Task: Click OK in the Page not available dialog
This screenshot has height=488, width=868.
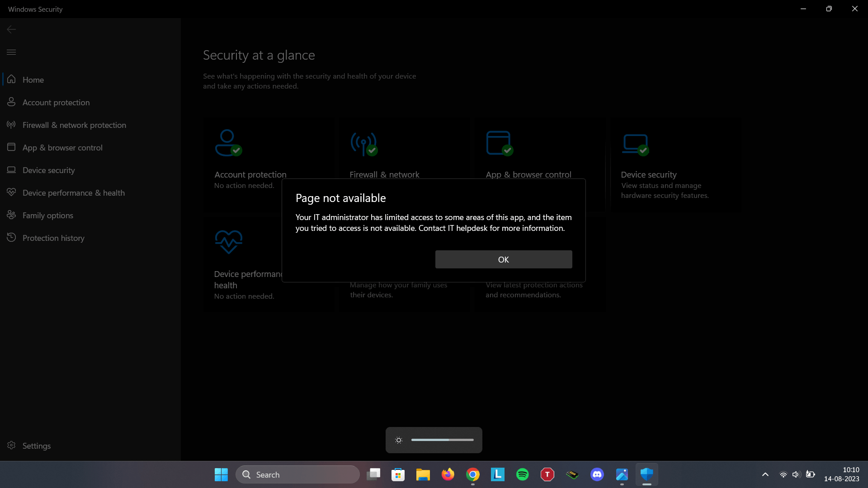Action: point(504,259)
